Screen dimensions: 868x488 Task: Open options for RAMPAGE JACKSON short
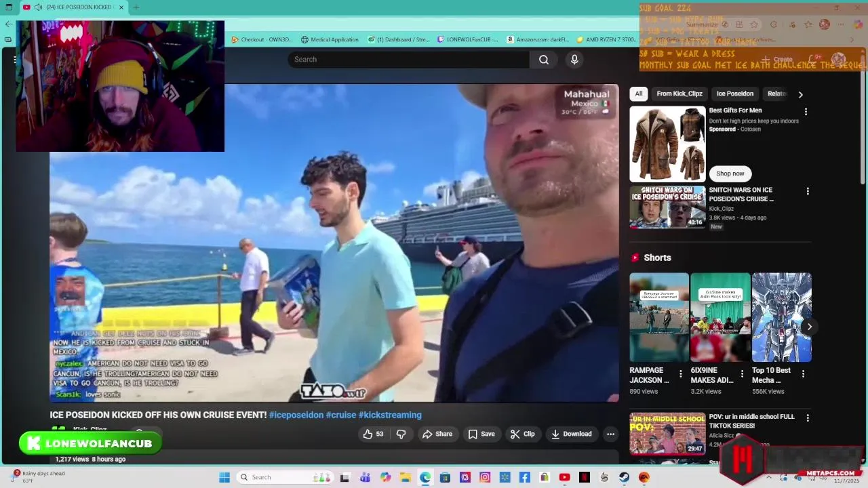click(680, 373)
